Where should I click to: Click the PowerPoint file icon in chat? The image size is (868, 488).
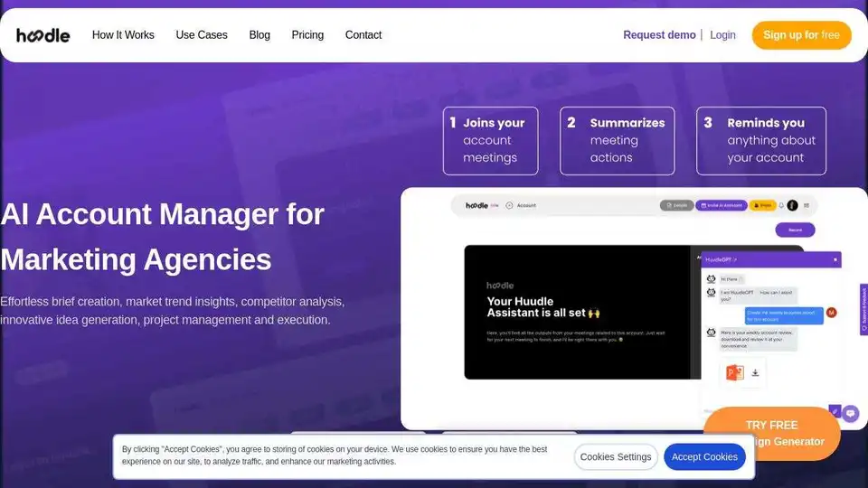tap(732, 371)
